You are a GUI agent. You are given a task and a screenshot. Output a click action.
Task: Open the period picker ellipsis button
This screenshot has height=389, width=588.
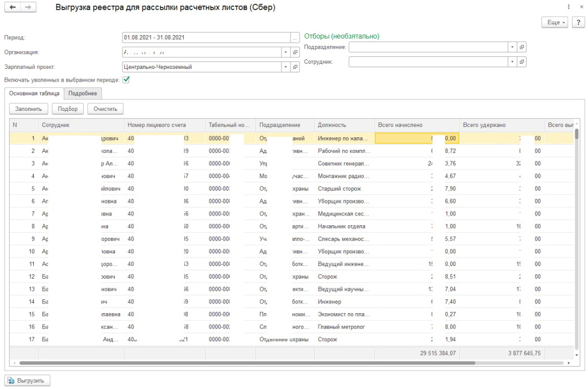pos(296,37)
